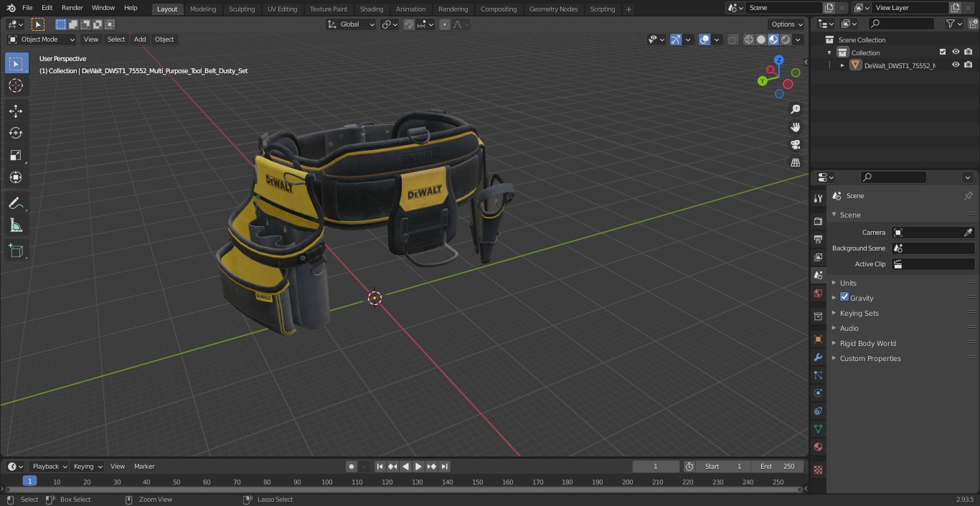Screen dimensions: 980x506
Task: Expand DeWalt object tree in outliner
Action: coord(842,65)
